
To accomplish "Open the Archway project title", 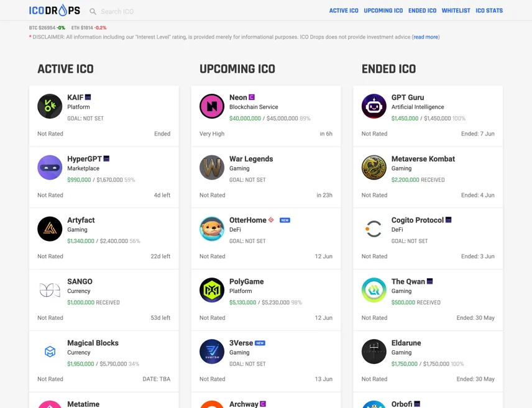I will tap(244, 404).
